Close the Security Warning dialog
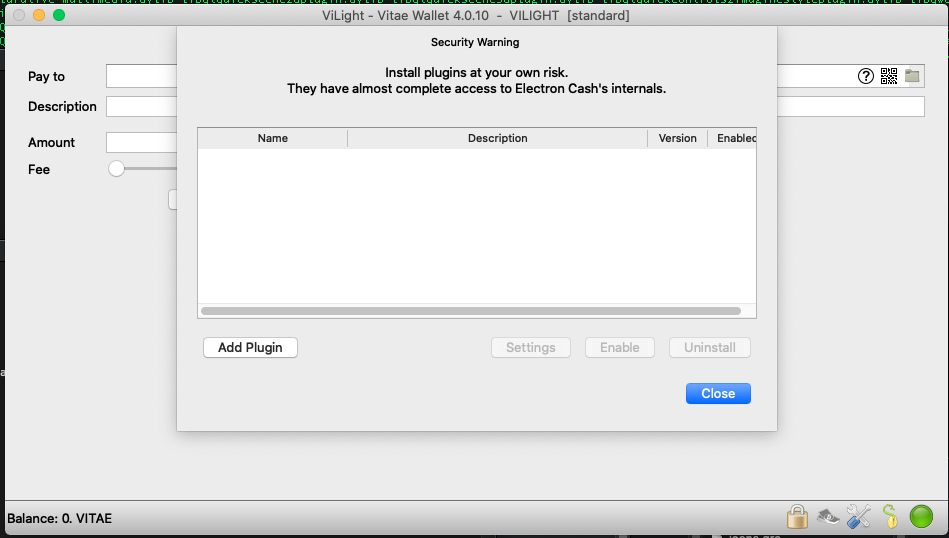The image size is (949, 538). click(718, 393)
